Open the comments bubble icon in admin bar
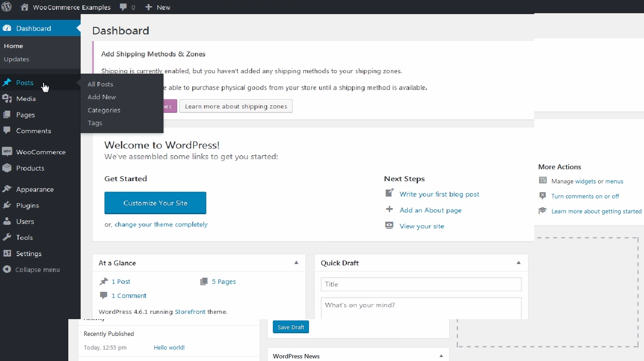 (123, 7)
